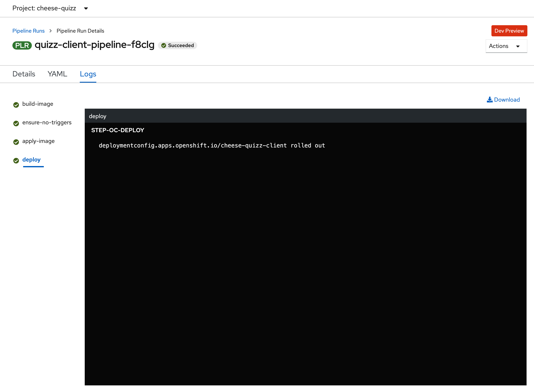Switch to the YAML tab

[x=58, y=74]
